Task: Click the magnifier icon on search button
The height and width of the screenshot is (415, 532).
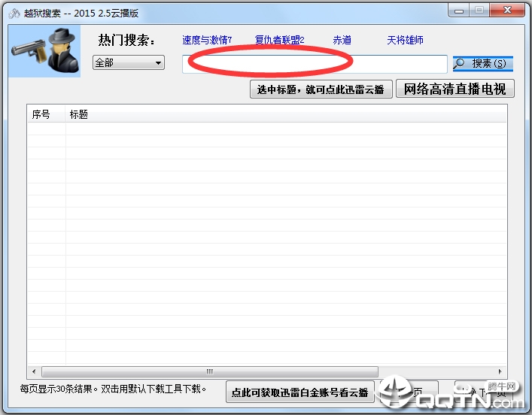Action: point(460,63)
